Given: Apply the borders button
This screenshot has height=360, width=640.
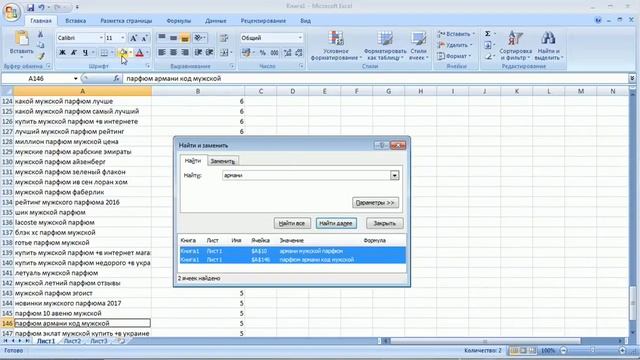Looking at the screenshot, I should pyautogui.click(x=104, y=52).
